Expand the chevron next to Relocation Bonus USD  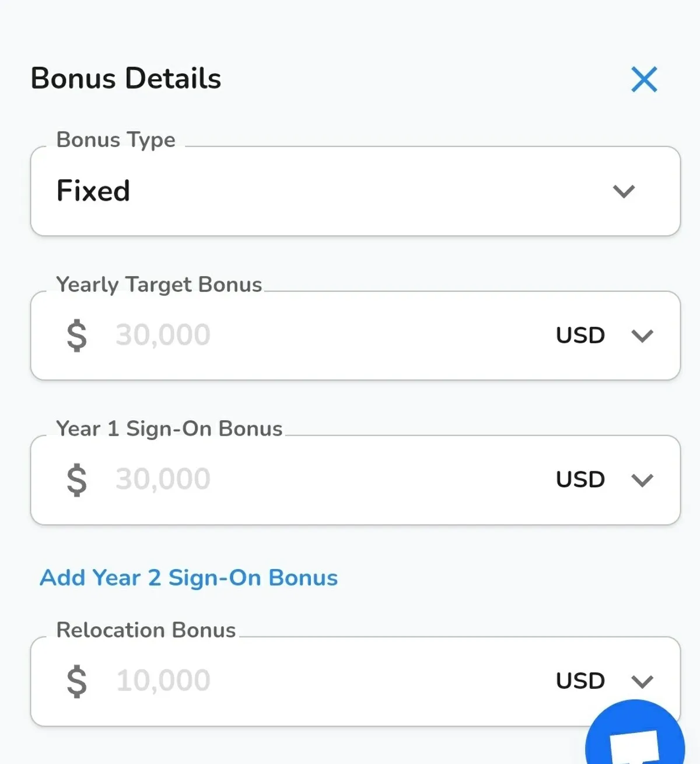click(x=642, y=681)
